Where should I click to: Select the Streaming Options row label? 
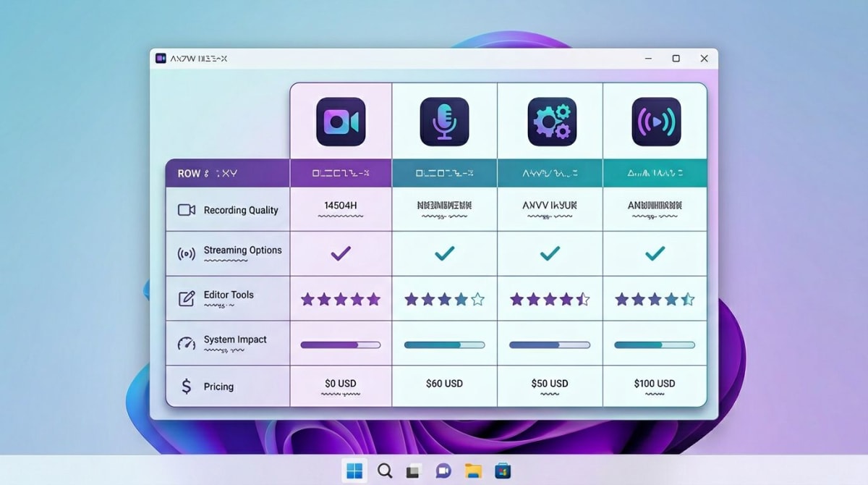click(242, 250)
